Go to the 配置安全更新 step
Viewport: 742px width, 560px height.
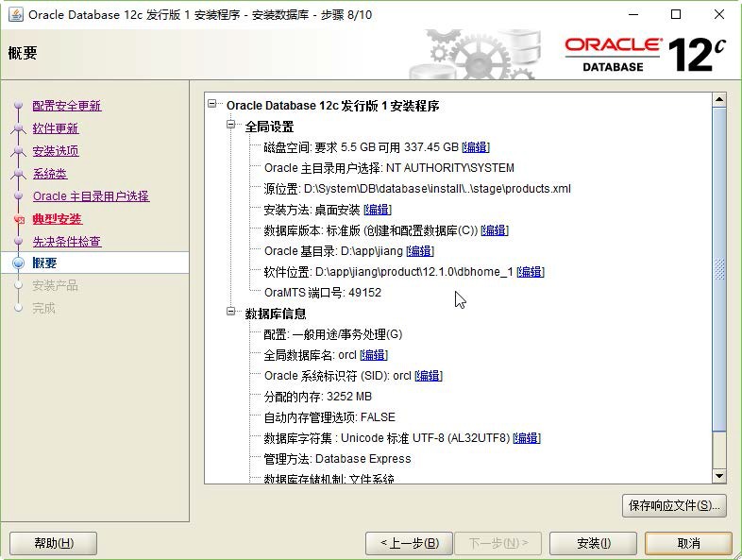tap(67, 106)
